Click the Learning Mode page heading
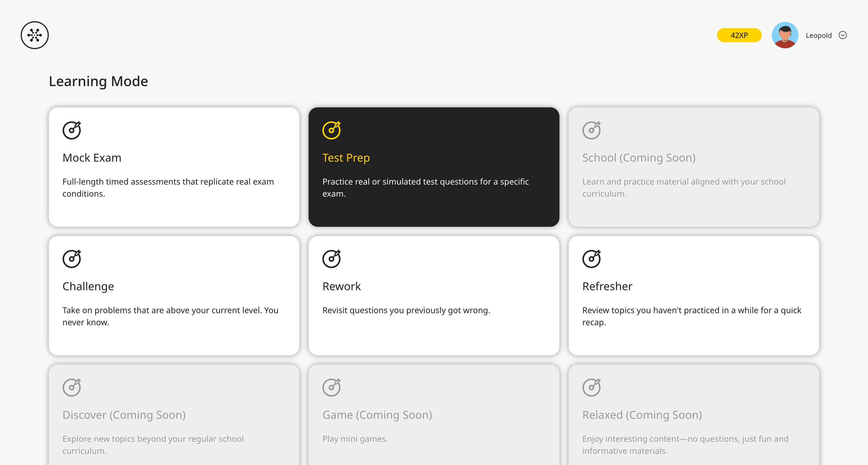Viewport: 868px width, 465px height. pyautogui.click(x=98, y=81)
